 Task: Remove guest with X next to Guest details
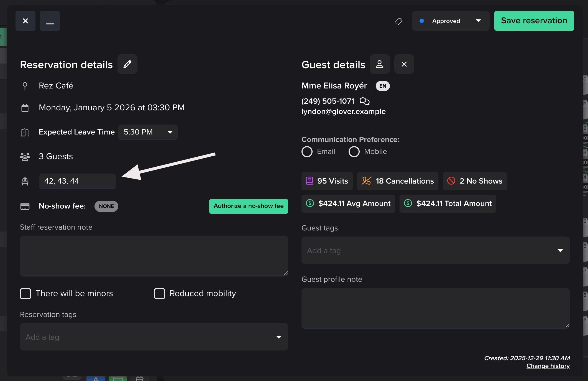click(x=404, y=64)
